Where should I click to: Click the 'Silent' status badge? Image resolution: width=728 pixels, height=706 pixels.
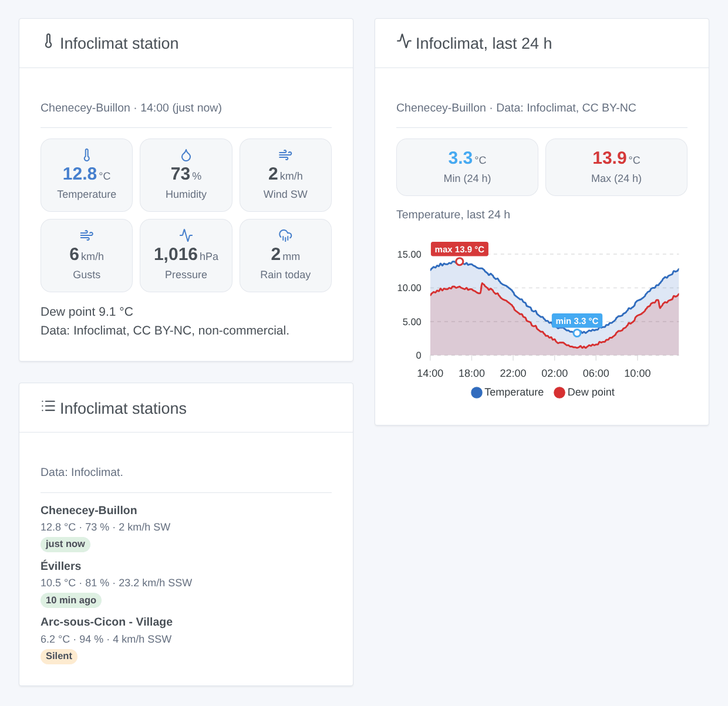tap(59, 656)
